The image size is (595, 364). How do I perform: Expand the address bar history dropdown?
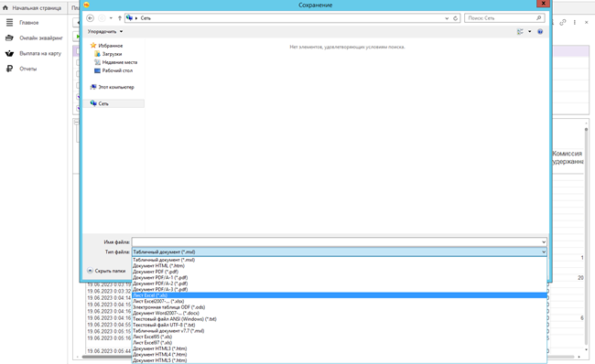[447, 17]
